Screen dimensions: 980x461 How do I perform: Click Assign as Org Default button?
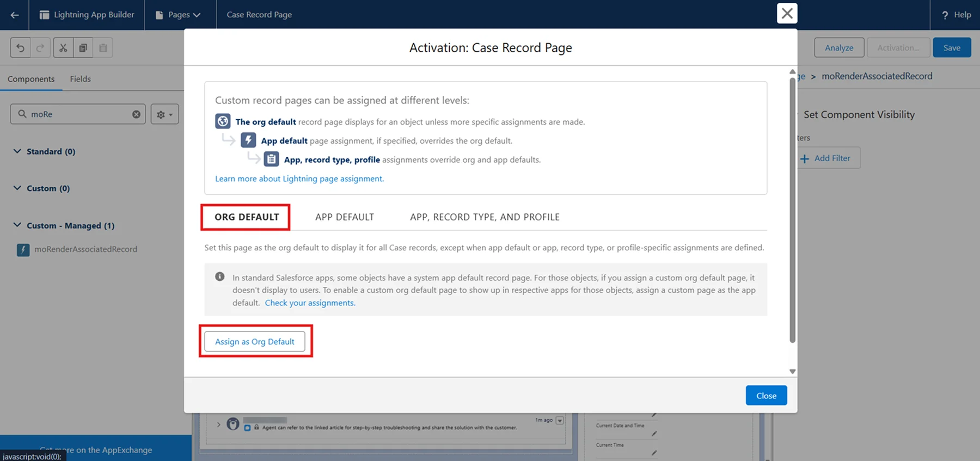255,342
